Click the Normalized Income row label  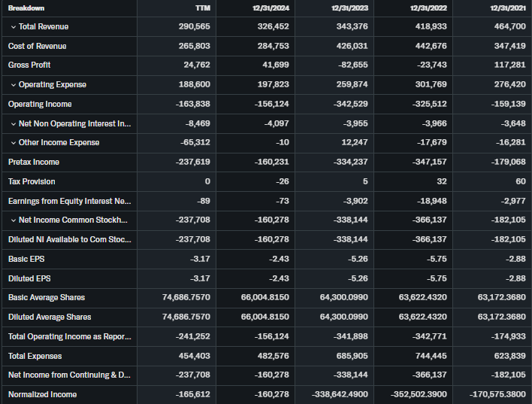42,394
